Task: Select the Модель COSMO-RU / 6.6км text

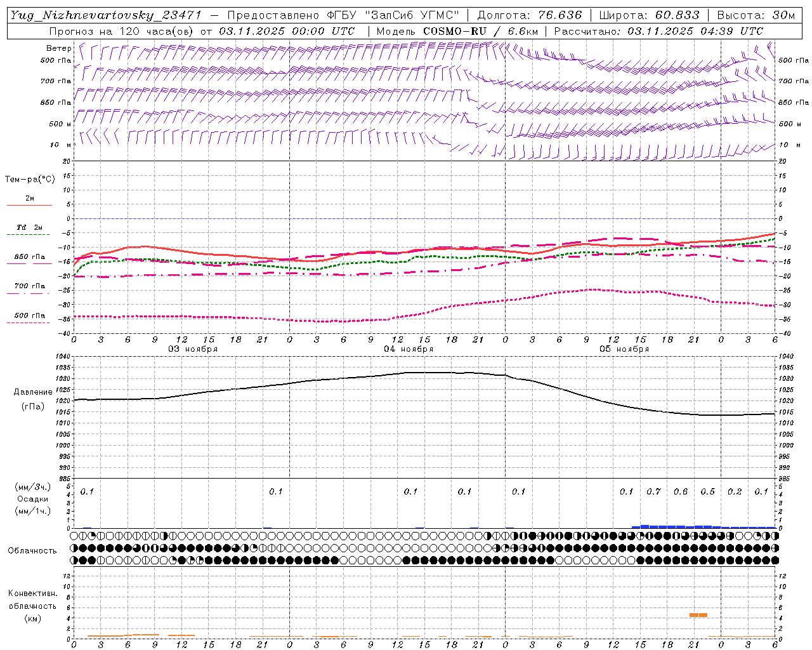Action: (457, 31)
